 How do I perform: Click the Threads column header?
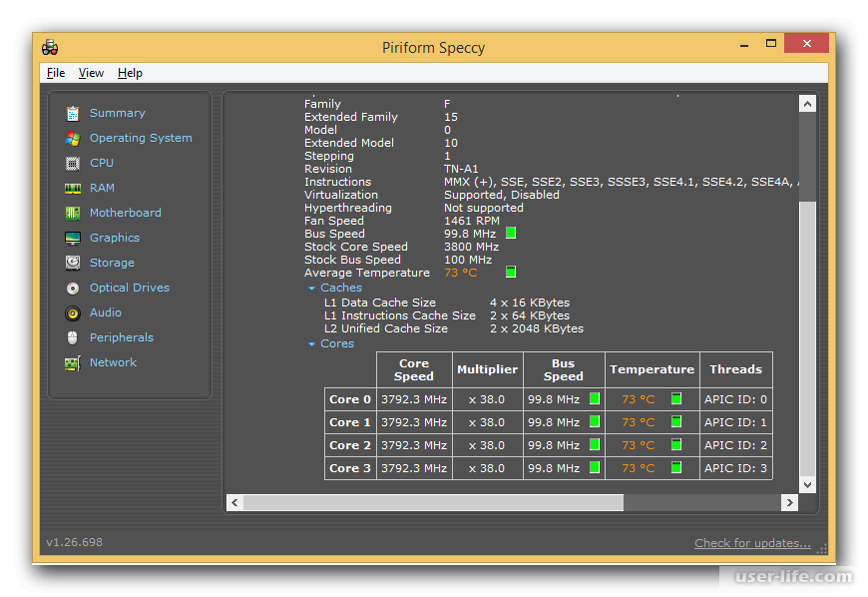(735, 370)
